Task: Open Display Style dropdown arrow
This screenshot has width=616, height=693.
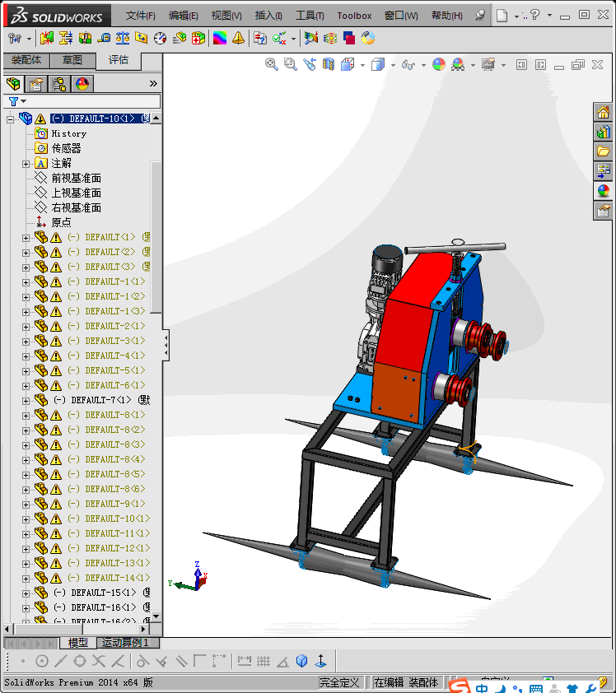Action: pos(393,65)
